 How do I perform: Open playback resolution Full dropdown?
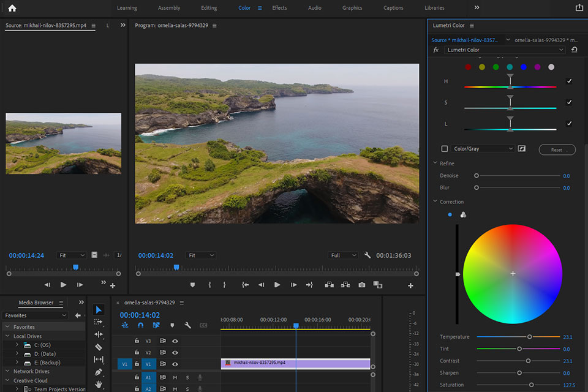point(343,255)
